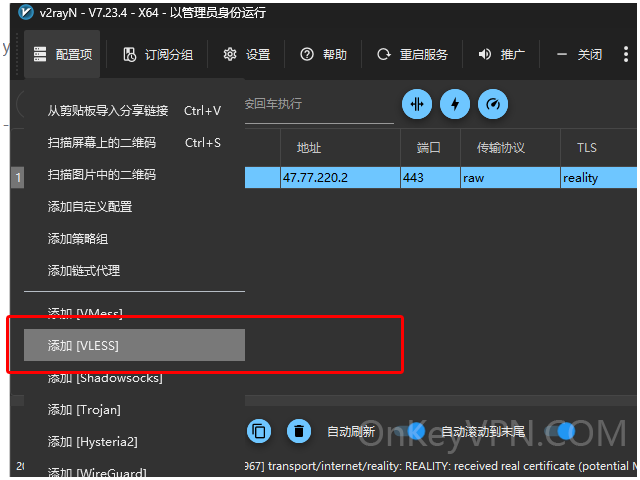Screen dimensions: 640x480
Task: Click the help question mark icon
Action: point(307,54)
